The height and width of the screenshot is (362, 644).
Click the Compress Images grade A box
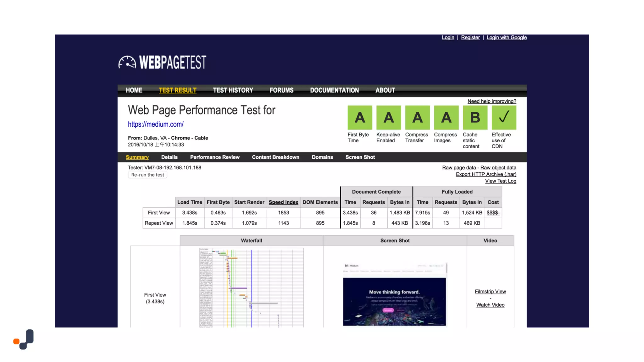(x=446, y=118)
